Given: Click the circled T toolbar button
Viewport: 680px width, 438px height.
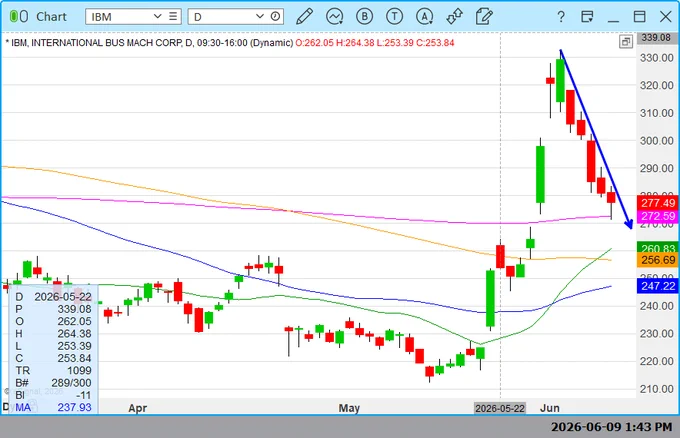Looking at the screenshot, I should 394,16.
